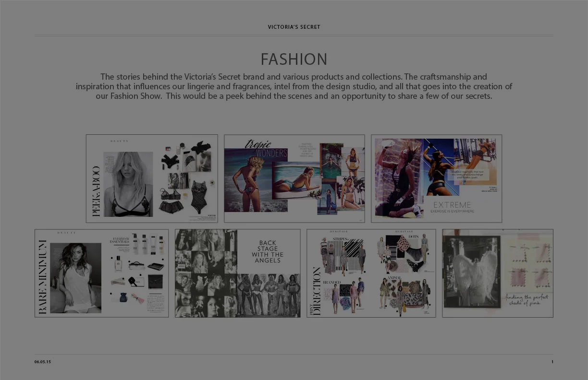View the angel wings shade-of-pink spread
Viewport: 588px width, 380px height.
coord(497,273)
